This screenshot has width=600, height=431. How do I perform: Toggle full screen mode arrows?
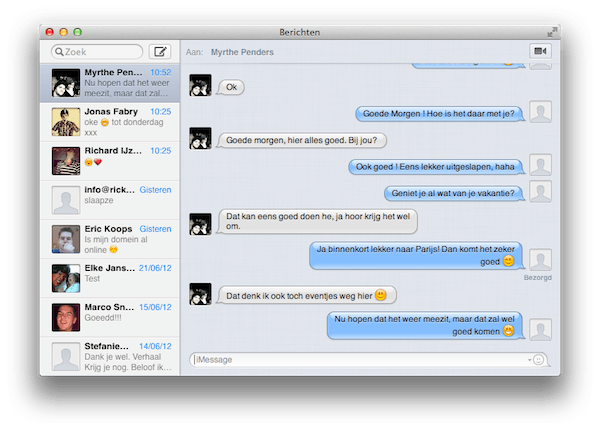(552, 32)
